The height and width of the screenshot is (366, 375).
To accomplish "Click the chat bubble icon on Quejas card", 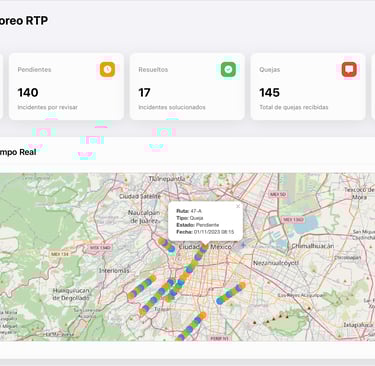I will pos(349,70).
